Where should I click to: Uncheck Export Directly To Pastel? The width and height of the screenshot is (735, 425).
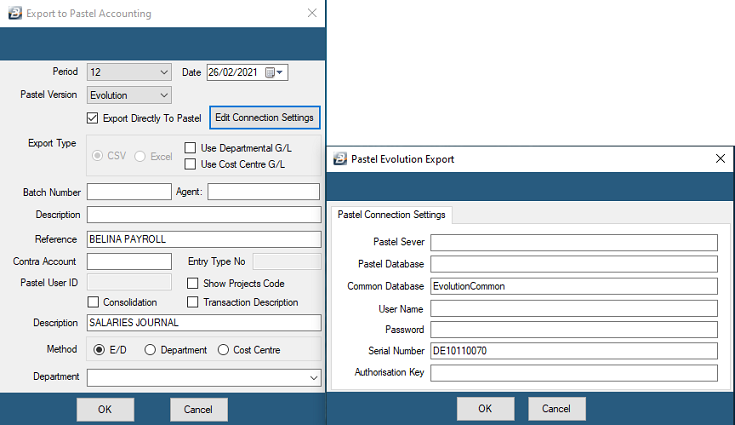92,118
